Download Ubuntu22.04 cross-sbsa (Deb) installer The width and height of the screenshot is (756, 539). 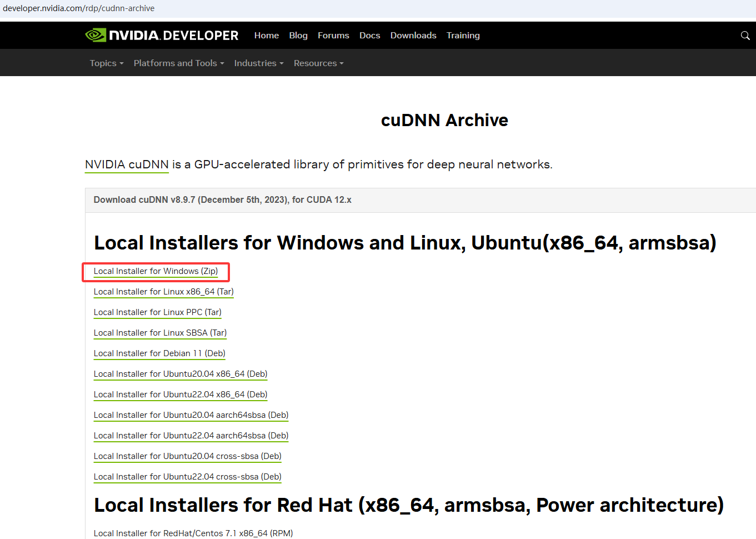[188, 477]
